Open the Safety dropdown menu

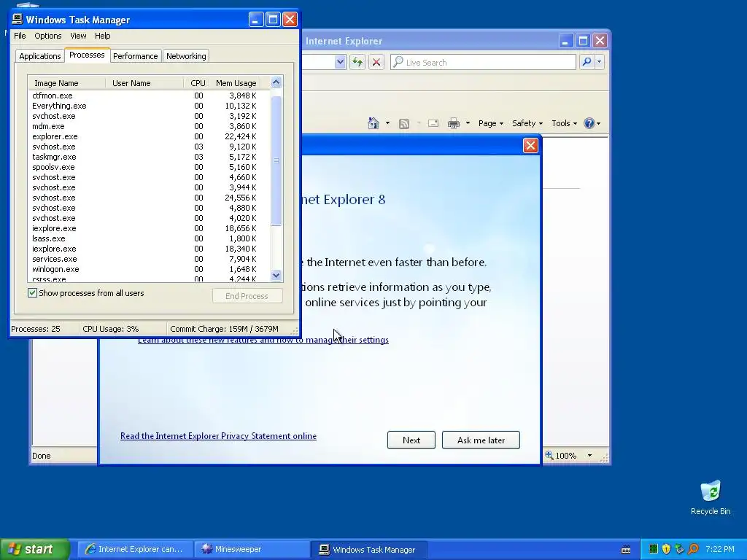click(527, 123)
